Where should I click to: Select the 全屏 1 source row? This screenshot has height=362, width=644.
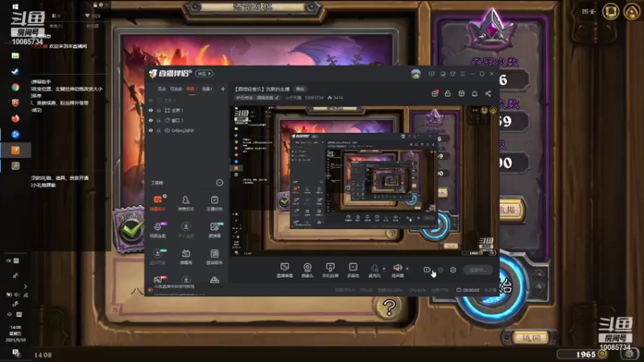(187, 110)
